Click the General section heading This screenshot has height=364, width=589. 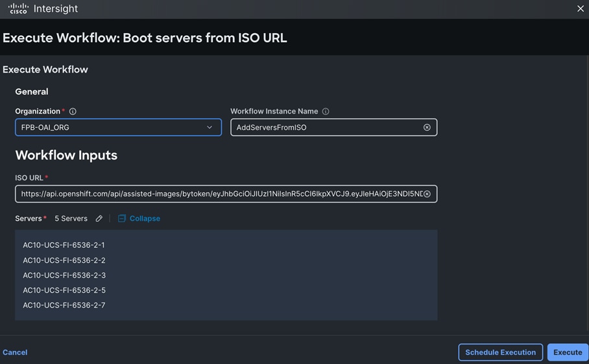click(x=32, y=91)
